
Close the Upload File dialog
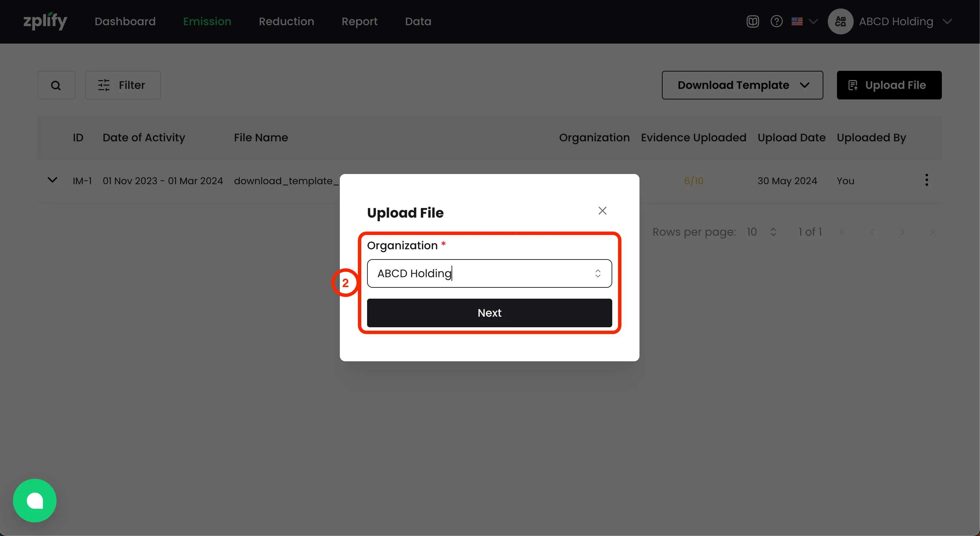pyautogui.click(x=602, y=211)
